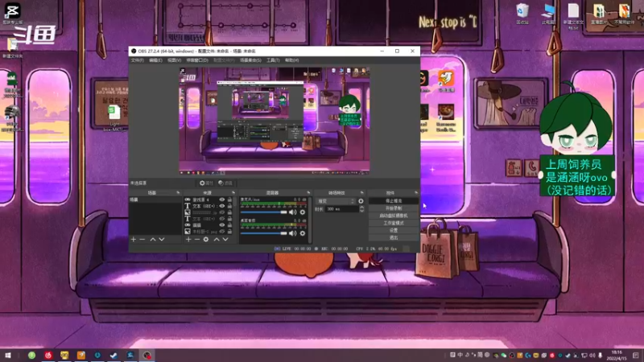Open transition properties gear next to 渐变
The width and height of the screenshot is (644, 362).
361,201
